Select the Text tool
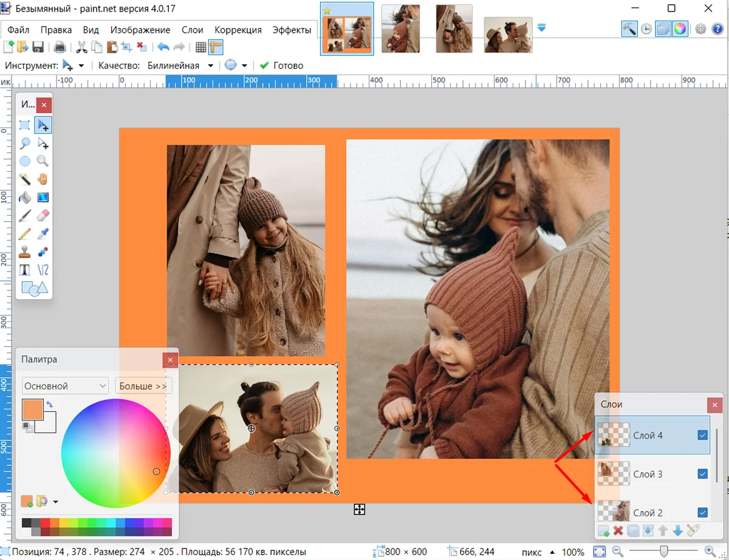 pos(25,270)
